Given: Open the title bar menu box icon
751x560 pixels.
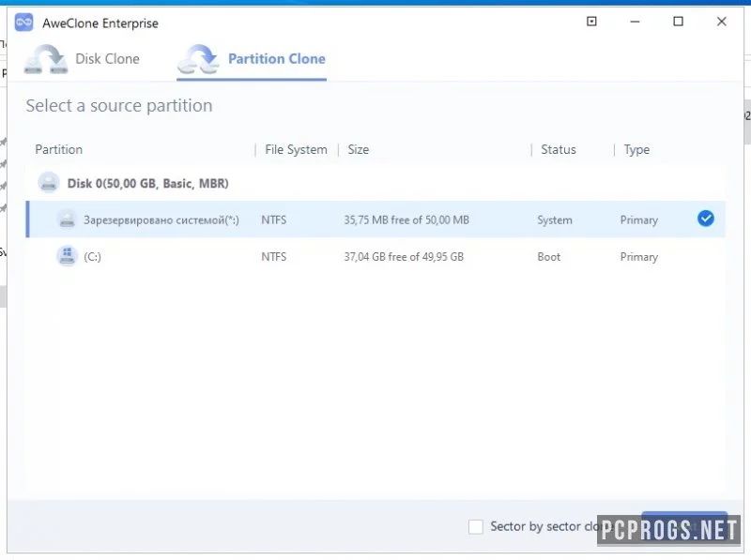Looking at the screenshot, I should [x=591, y=21].
